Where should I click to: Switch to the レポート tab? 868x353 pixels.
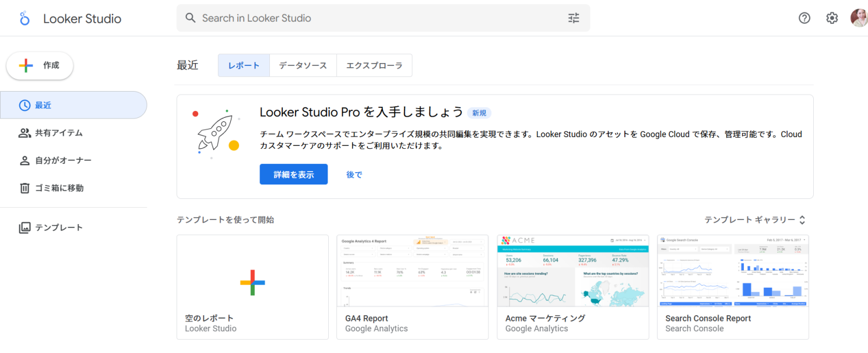(x=244, y=65)
